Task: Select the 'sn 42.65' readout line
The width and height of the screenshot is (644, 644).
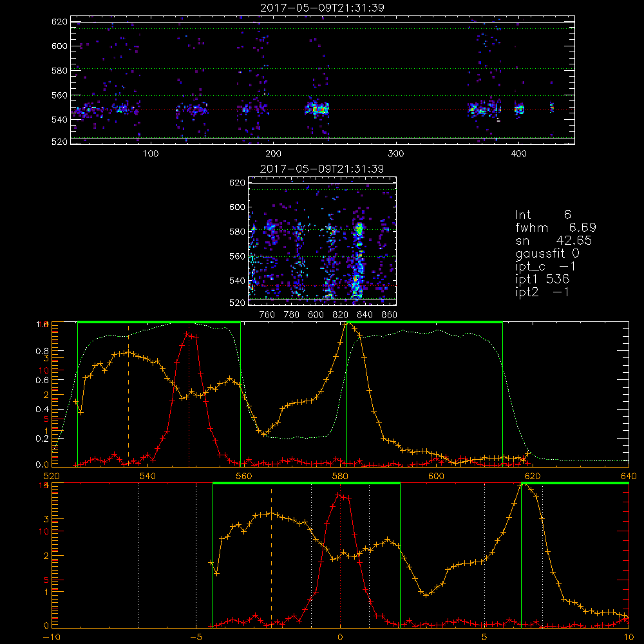Action: point(554,240)
